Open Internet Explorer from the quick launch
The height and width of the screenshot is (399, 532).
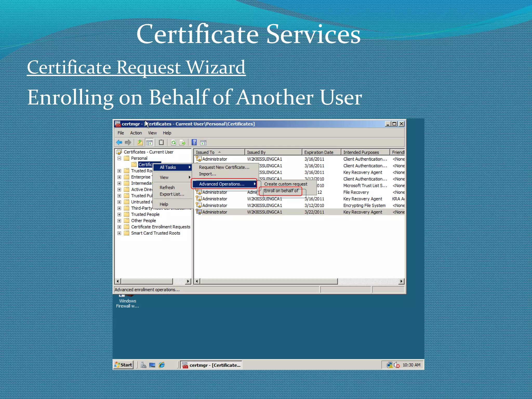[162, 365]
